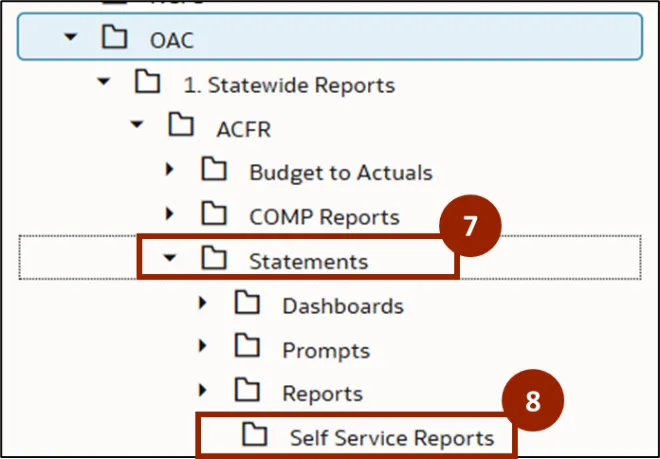Click the Statements folder icon
The width and height of the screenshot is (660, 459).
tap(214, 259)
